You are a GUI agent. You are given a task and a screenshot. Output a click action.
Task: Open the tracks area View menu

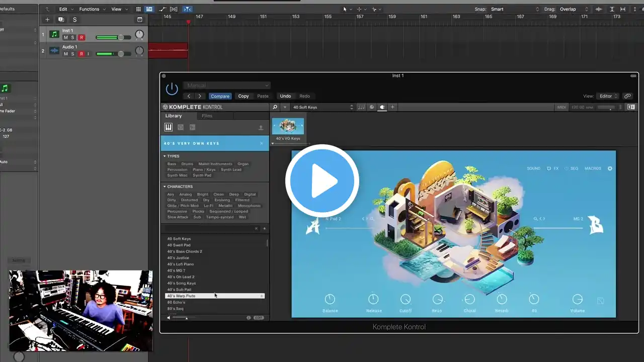tap(119, 9)
